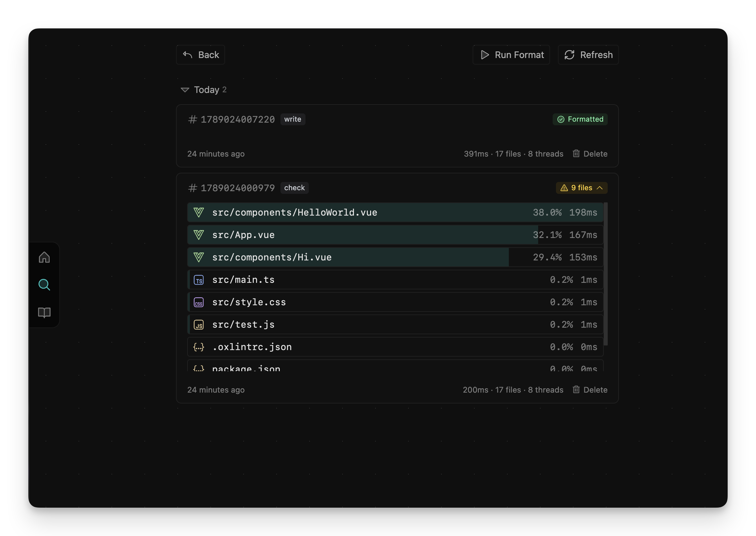Click the 38.0% value on HelloWorld.vue
Screen dimensions: 756x536
[547, 212]
